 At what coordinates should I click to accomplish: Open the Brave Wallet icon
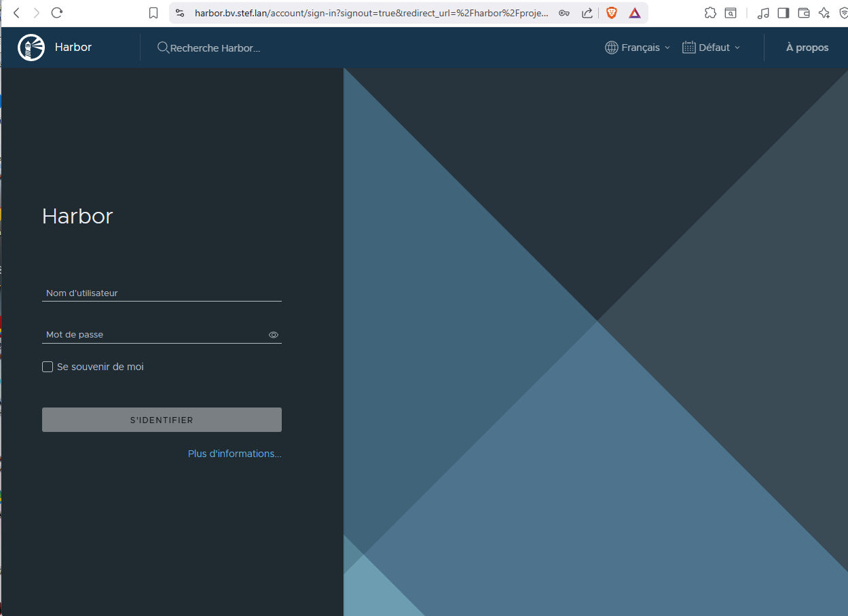click(804, 13)
